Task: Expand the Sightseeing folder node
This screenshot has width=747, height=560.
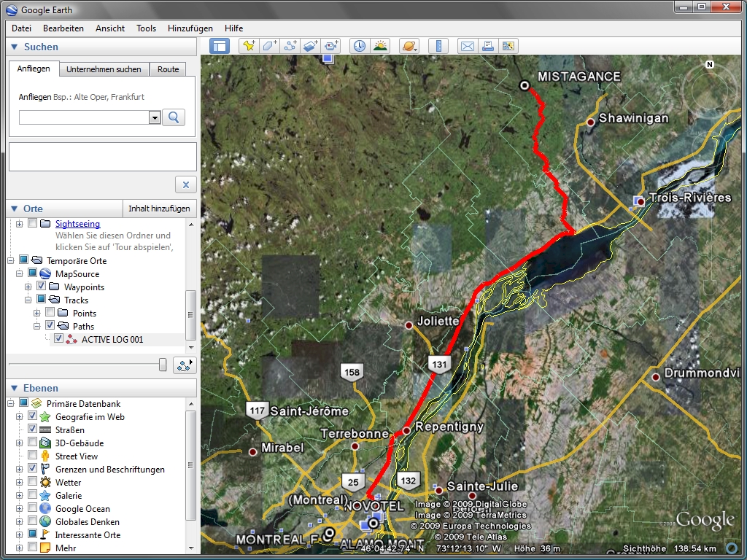Action: (x=20, y=224)
